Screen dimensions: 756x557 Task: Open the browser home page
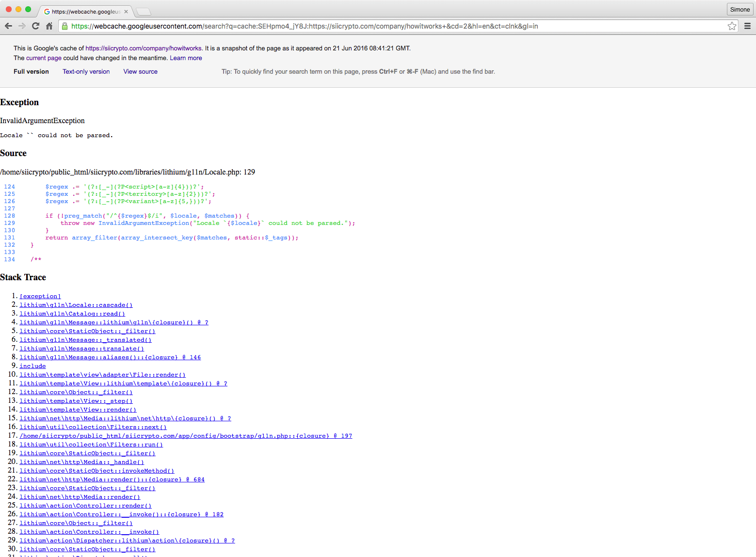point(49,26)
